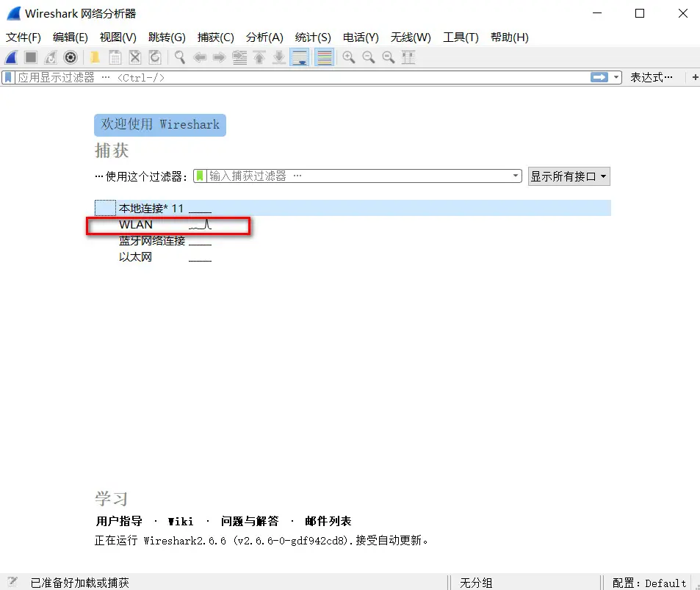Click 配置: Default in status bar
Screen dimensions: 700x590
tap(649, 583)
